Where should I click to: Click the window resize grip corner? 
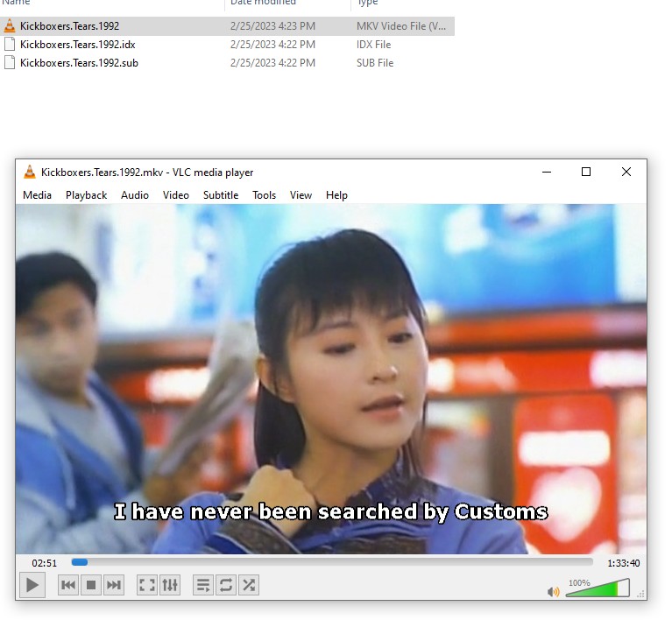[x=641, y=594]
